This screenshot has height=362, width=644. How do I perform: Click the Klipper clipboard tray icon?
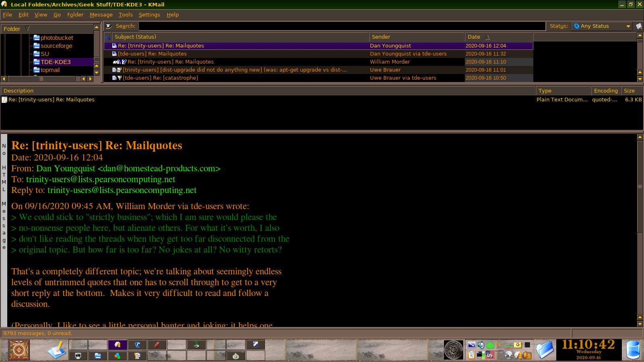click(x=471, y=355)
